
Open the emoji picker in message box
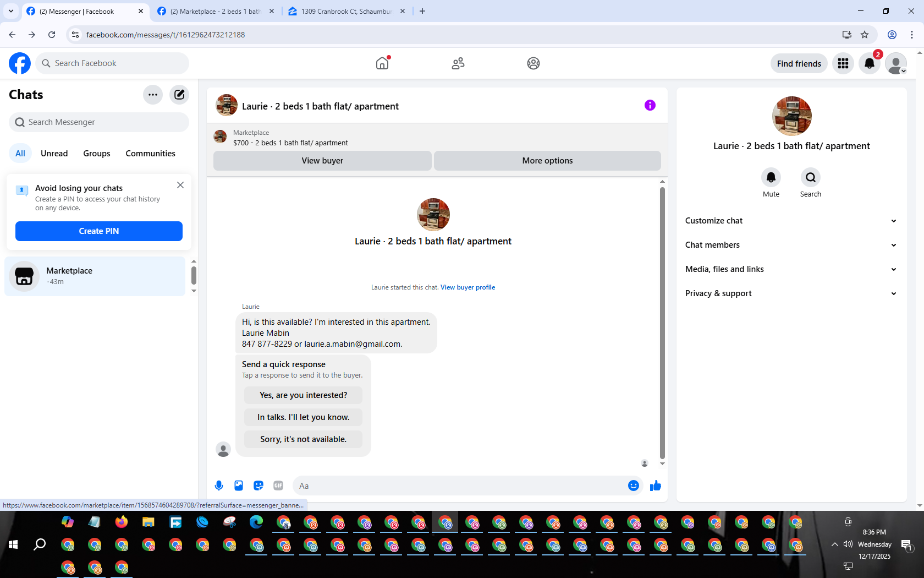(634, 486)
